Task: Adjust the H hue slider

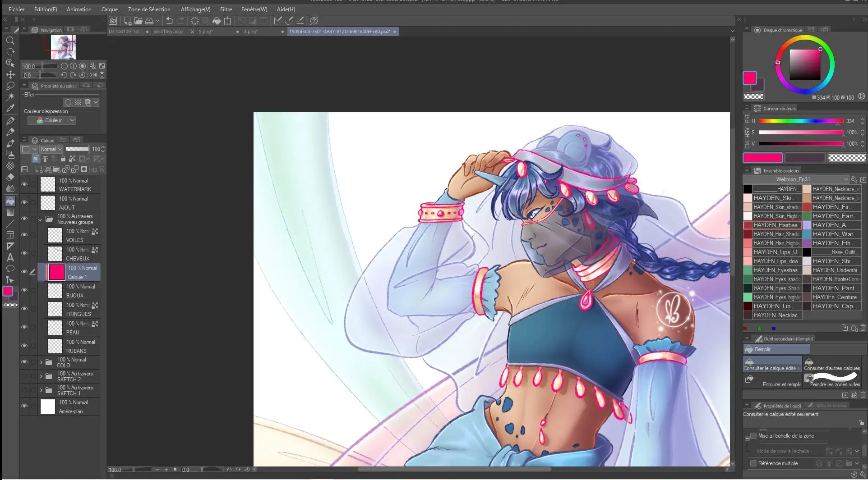Action: click(x=801, y=121)
